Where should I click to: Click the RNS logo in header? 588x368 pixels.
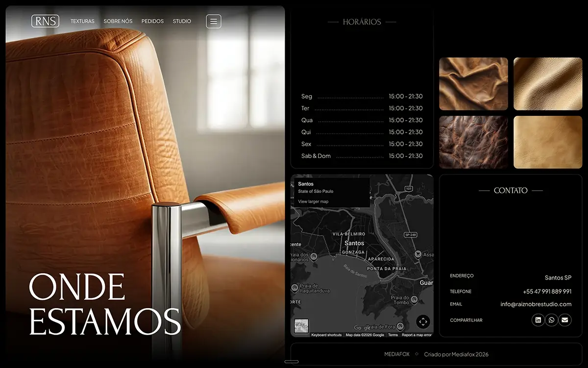coord(45,21)
